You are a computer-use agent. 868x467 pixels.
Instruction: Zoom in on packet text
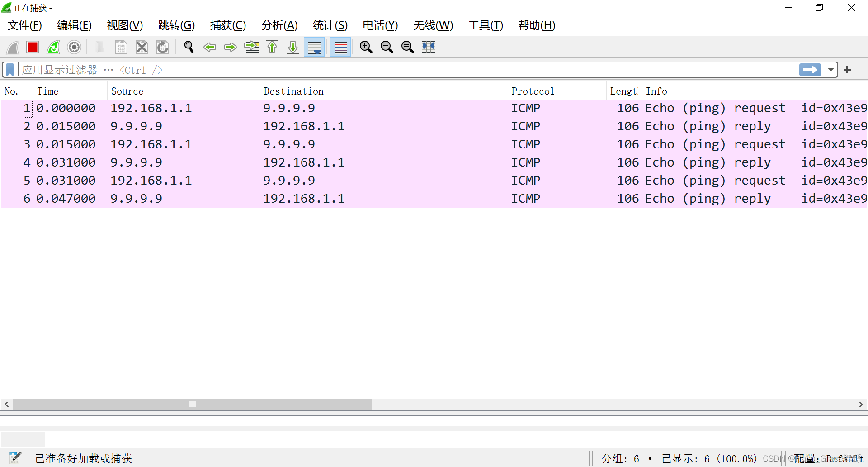[x=366, y=47]
